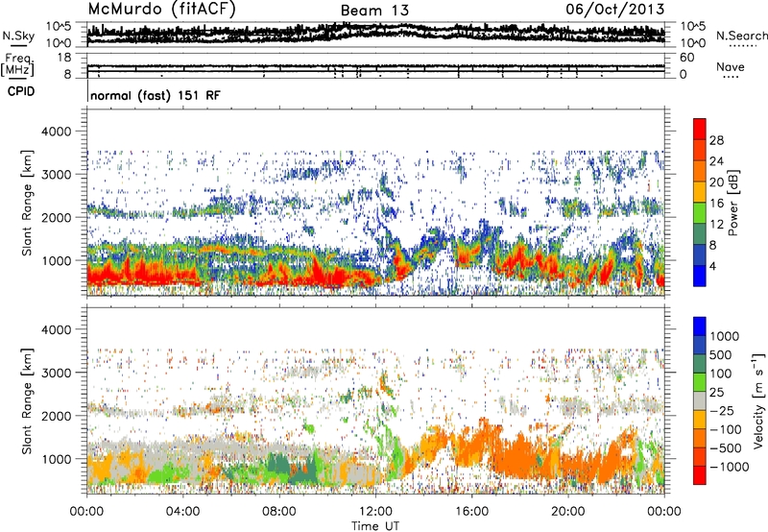
Task: Click the '1000' tick on Velocity colorbar
Action: coord(724,336)
